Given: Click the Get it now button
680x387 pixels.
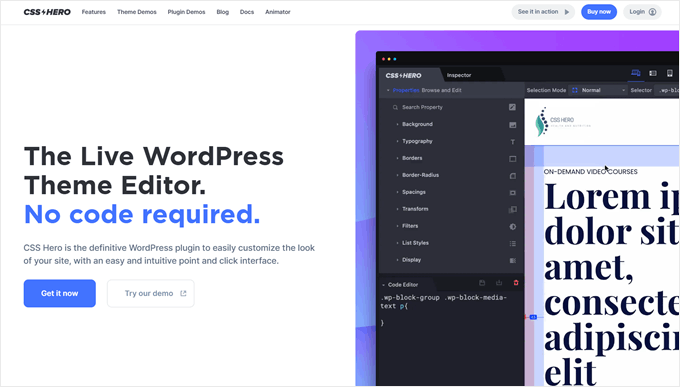Looking at the screenshot, I should point(59,293).
